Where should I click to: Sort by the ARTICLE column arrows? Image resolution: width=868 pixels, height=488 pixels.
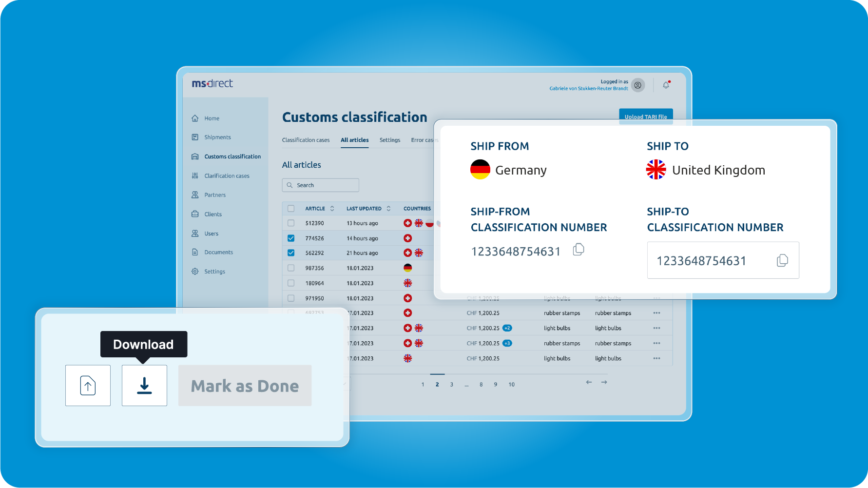332,209
